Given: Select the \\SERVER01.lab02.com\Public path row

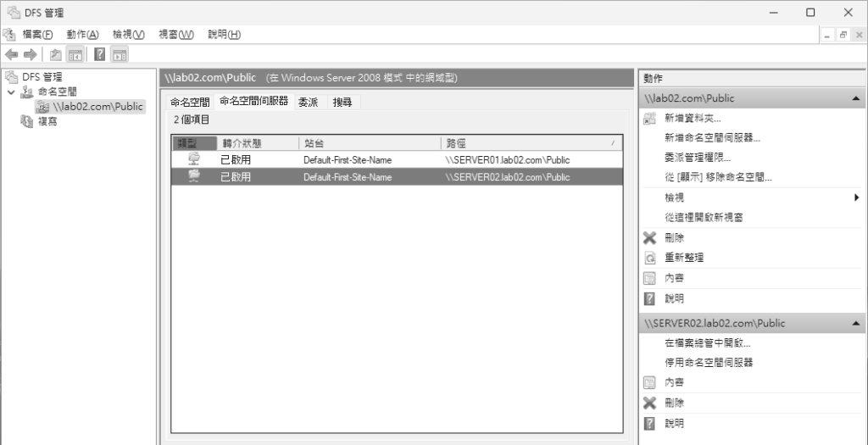Looking at the screenshot, I should point(397,160).
